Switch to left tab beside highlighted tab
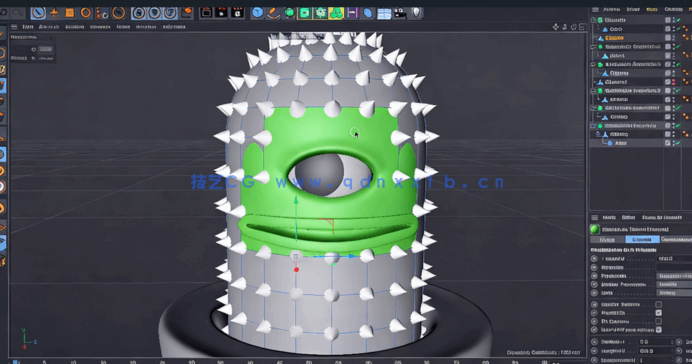This screenshot has width=692, height=364. 607,240
